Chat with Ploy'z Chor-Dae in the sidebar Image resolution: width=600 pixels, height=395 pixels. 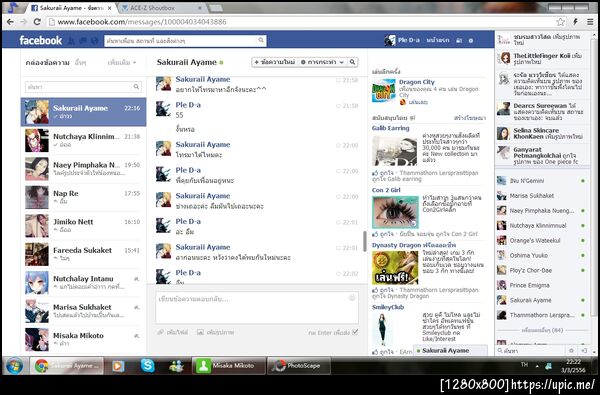542,270
